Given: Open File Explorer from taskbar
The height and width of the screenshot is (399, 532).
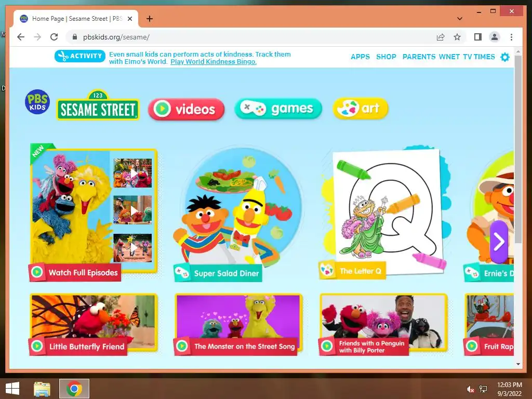Looking at the screenshot, I should 42,389.
